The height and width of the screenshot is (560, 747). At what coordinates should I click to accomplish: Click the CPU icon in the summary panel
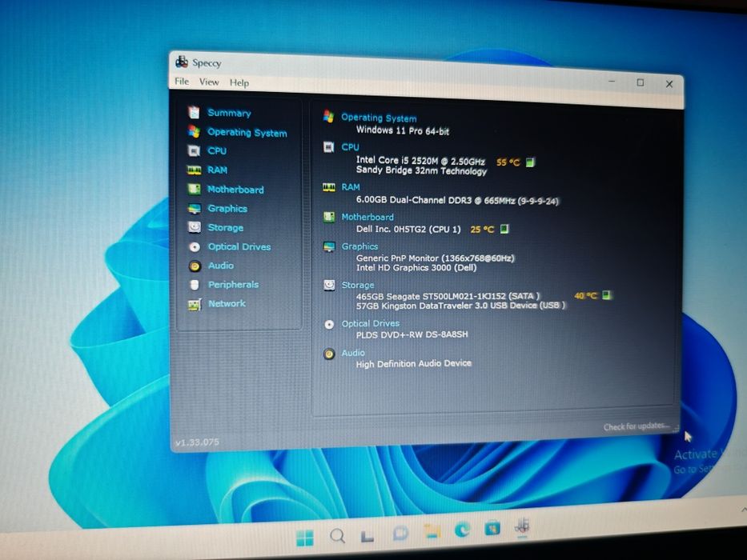point(329,147)
